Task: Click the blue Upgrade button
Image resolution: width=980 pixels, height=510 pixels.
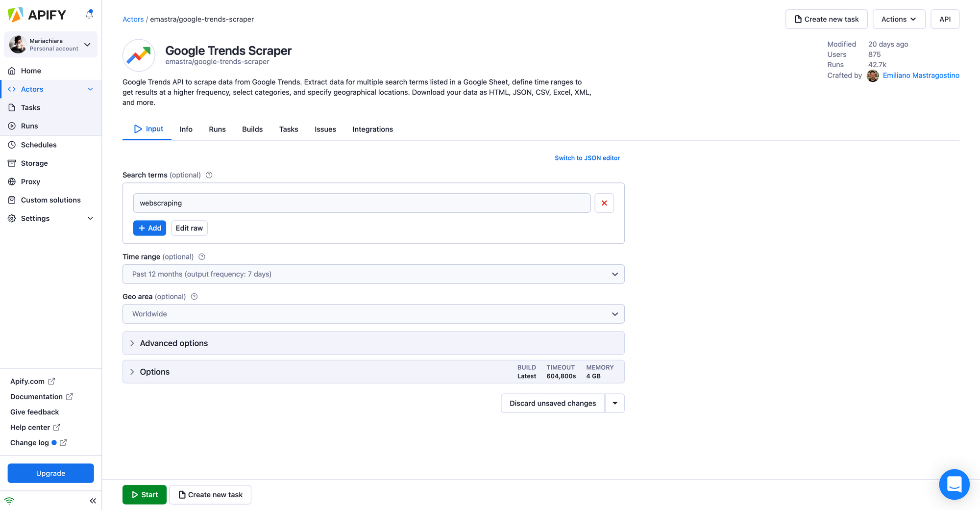Action: coord(50,473)
